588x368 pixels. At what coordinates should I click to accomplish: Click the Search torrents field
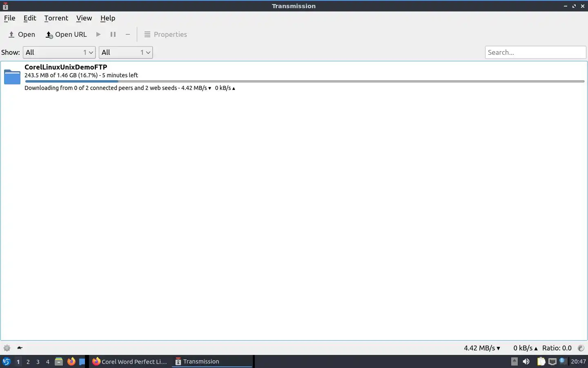tap(535, 52)
